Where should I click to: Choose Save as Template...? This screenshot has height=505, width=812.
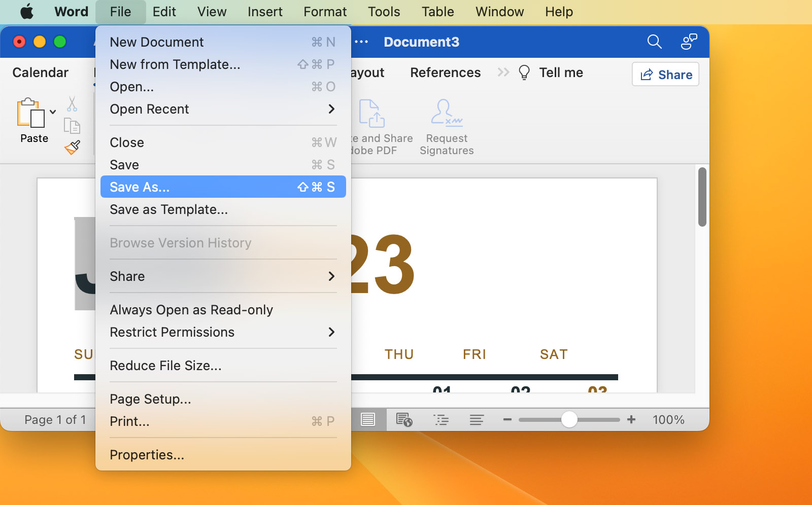(x=223, y=209)
